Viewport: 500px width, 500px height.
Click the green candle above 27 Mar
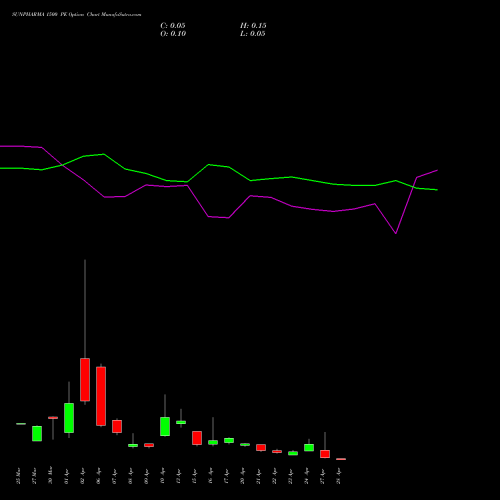click(37, 434)
